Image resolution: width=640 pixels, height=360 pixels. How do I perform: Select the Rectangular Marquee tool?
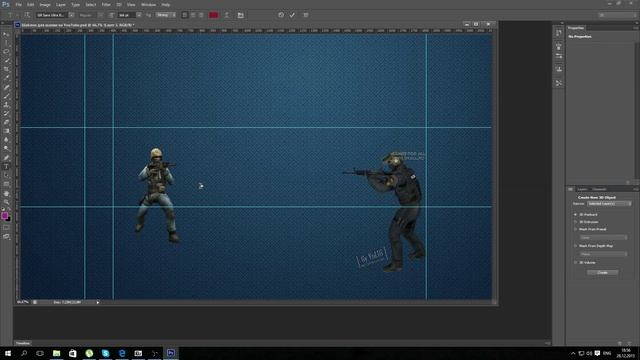click(6, 43)
